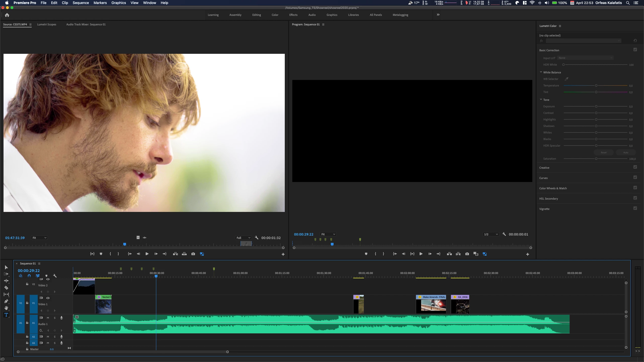Show more workspaces with the double-chevron
Image resolution: width=644 pixels, height=362 pixels.
coord(438,15)
